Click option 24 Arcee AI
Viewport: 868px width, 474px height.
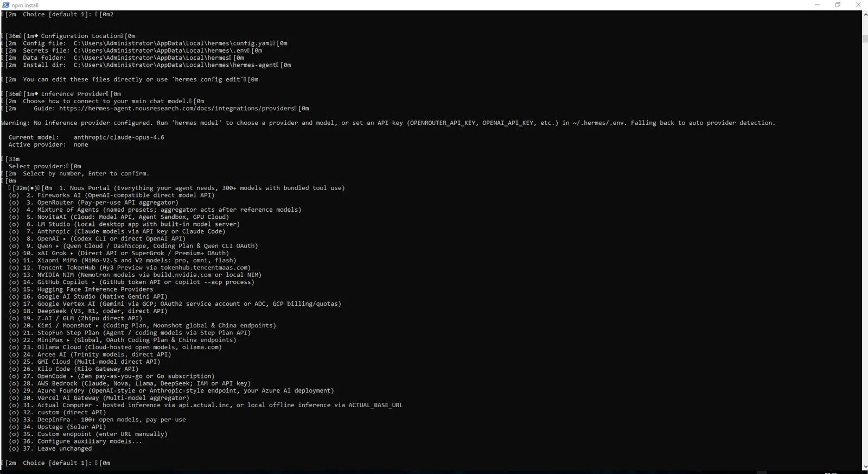90,355
